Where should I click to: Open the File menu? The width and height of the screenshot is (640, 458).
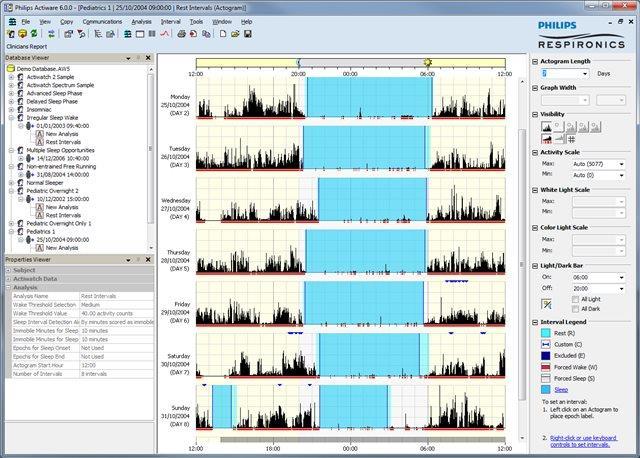tap(26, 22)
